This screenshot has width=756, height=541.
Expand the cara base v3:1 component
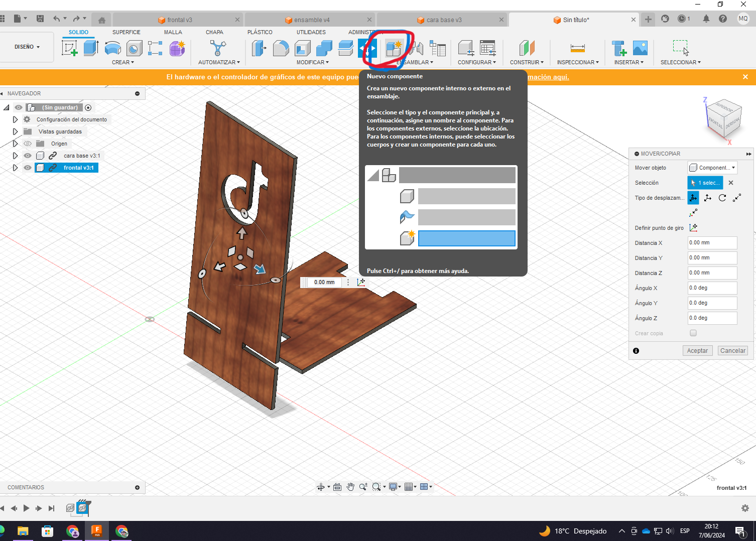click(x=15, y=156)
